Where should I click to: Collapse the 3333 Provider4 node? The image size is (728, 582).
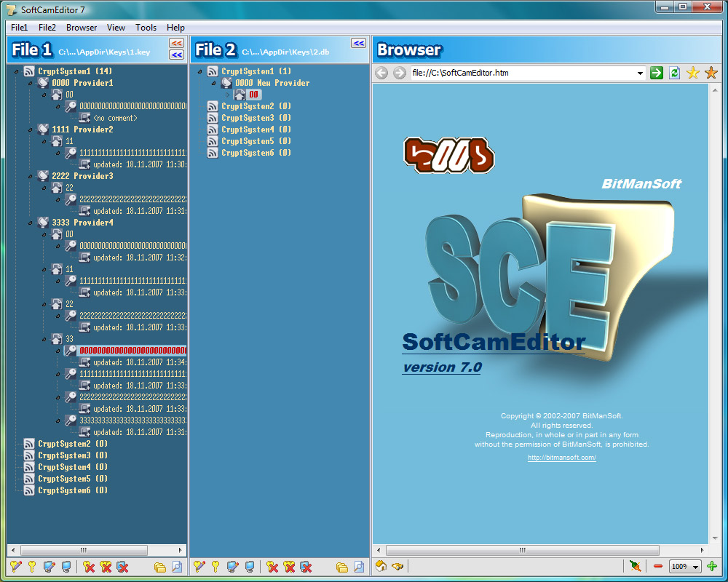(30, 223)
